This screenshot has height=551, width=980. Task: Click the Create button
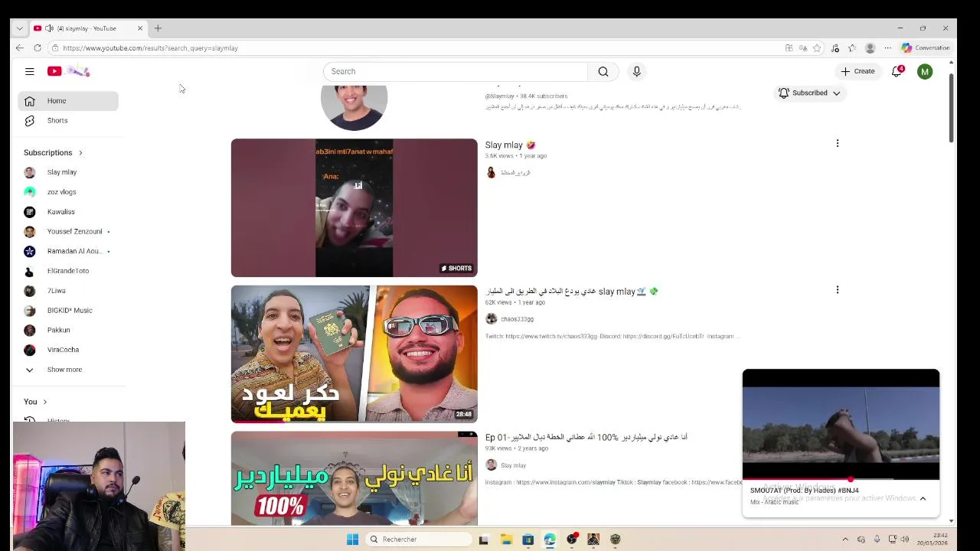[x=857, y=71]
